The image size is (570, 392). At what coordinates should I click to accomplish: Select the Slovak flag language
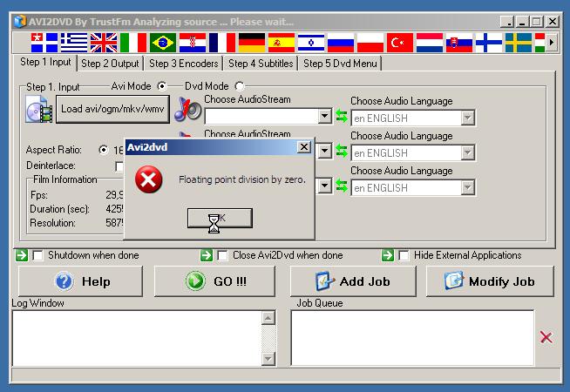click(x=459, y=43)
